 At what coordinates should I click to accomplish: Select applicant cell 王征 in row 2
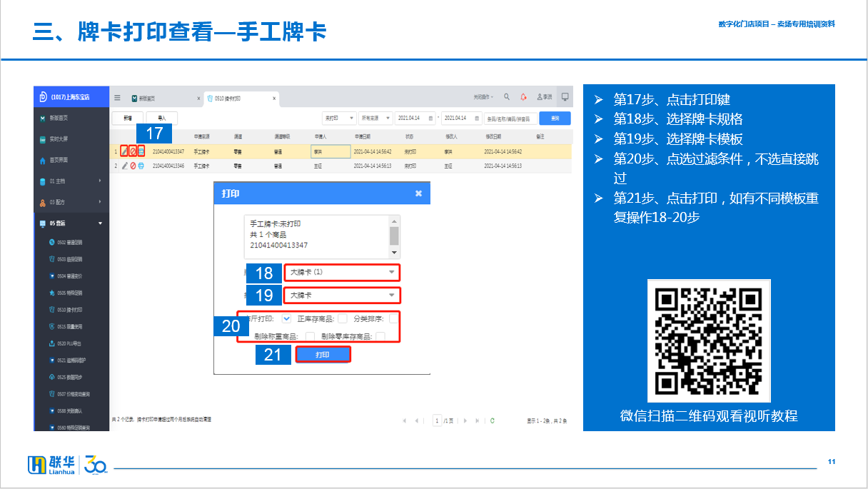click(x=330, y=166)
